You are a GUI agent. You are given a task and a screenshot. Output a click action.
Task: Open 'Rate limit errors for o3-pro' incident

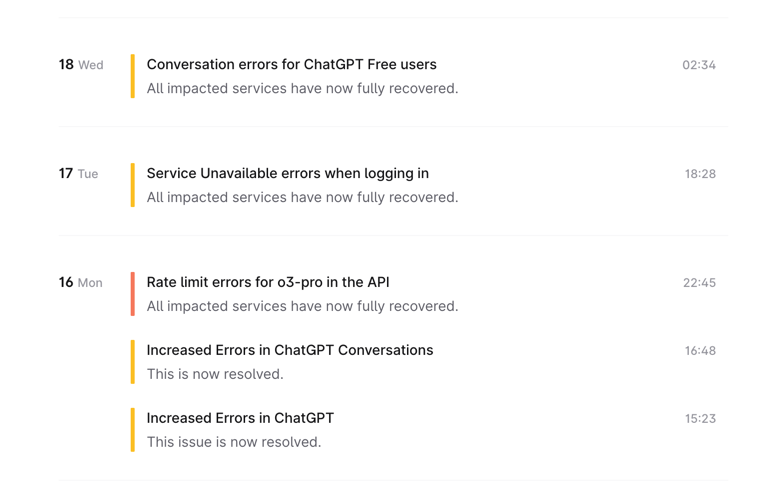[268, 282]
